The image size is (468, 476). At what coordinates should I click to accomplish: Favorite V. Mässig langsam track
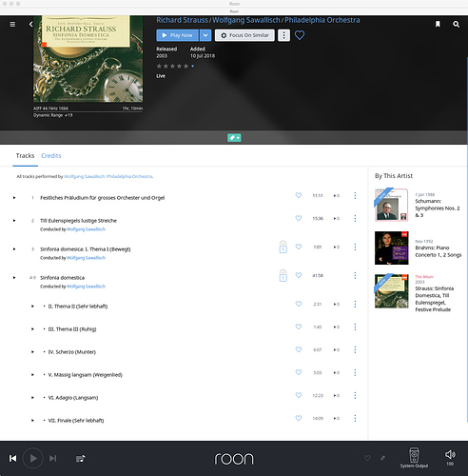[299, 372]
